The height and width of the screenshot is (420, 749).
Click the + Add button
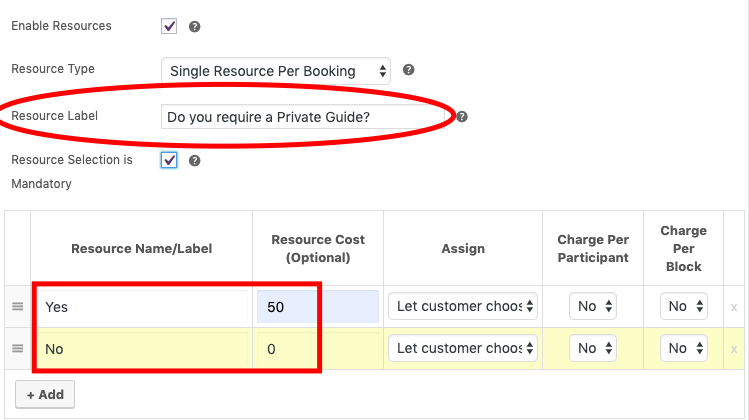coord(45,394)
